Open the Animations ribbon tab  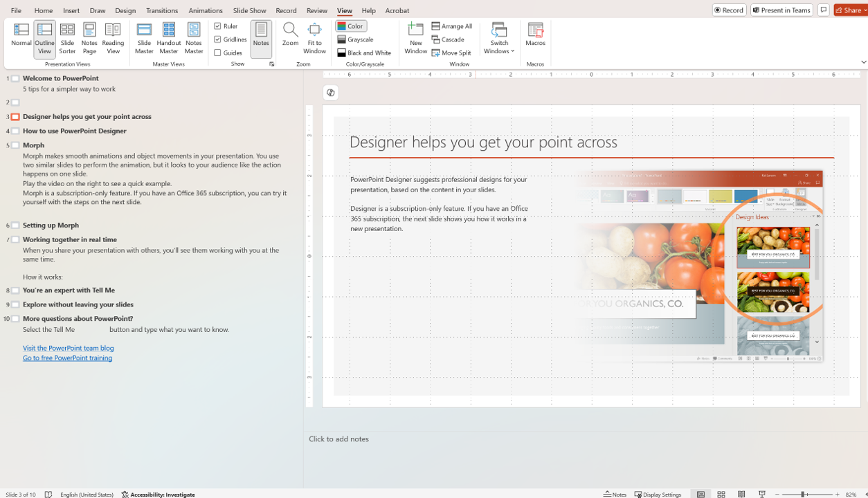[206, 10]
